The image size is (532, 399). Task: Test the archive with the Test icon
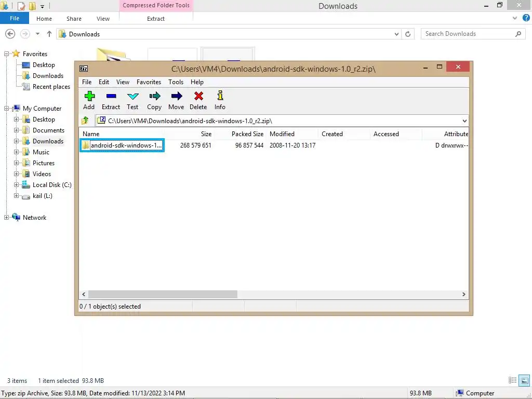coord(132,100)
